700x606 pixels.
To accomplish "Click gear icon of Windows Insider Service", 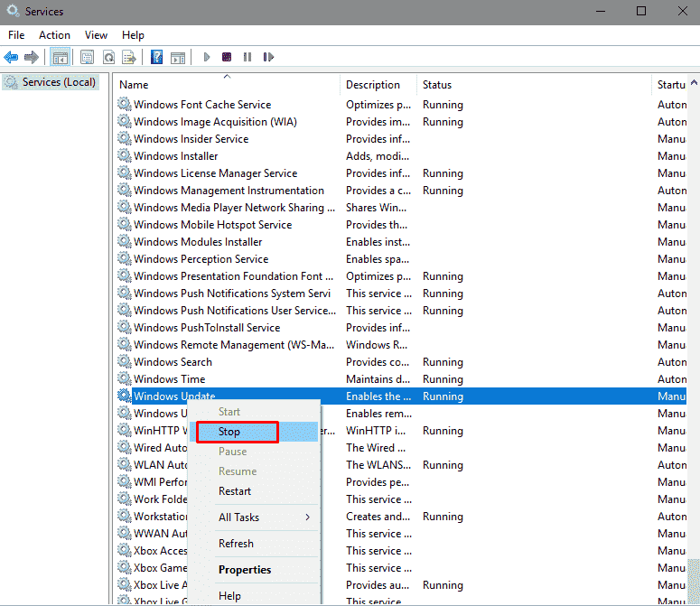I will coord(124,139).
